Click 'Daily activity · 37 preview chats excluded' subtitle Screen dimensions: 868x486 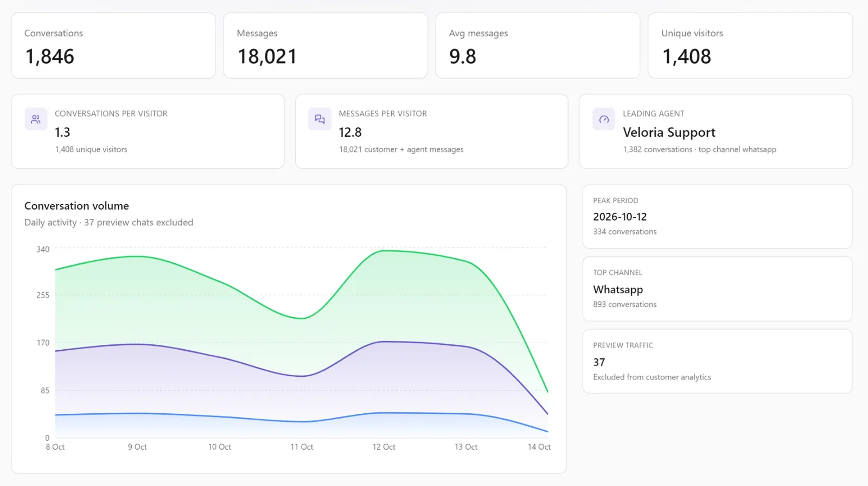pos(108,222)
